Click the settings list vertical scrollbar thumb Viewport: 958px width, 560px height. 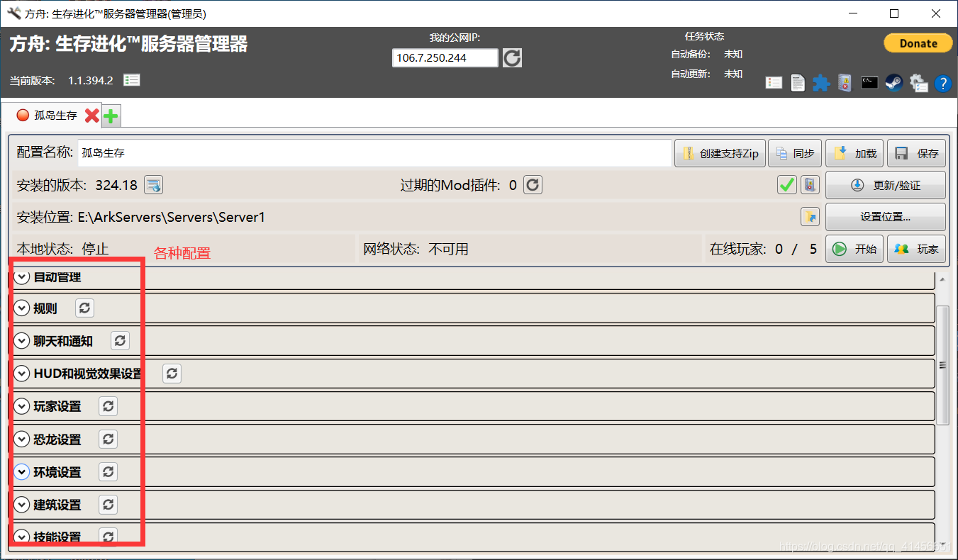[x=942, y=365]
